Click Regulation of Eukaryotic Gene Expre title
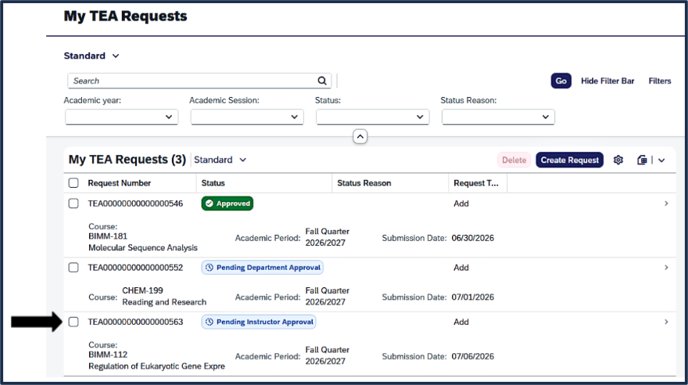 pyautogui.click(x=157, y=366)
